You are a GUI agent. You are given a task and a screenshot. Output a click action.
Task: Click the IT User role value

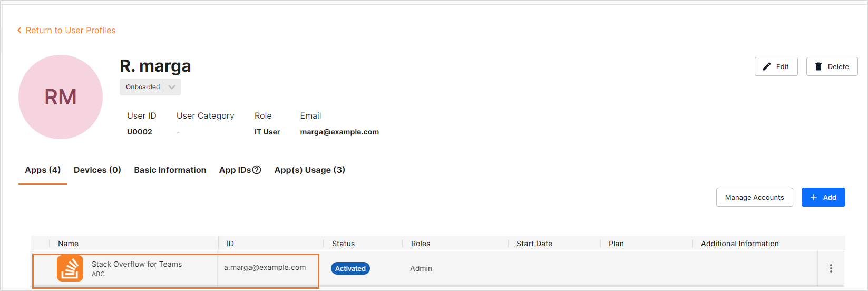(267, 132)
